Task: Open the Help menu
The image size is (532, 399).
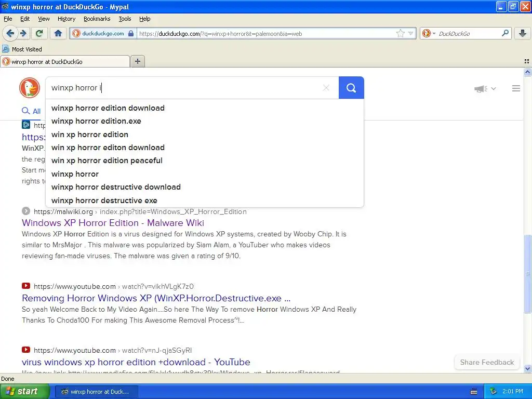Action: point(145,19)
